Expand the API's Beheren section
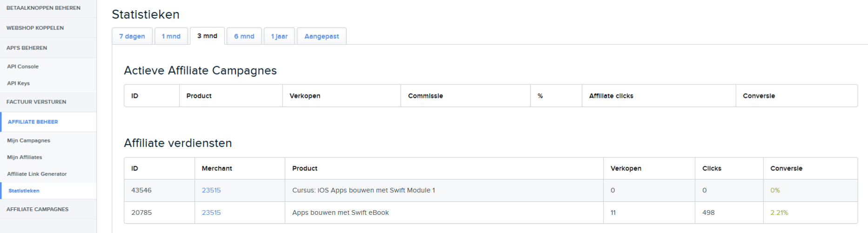This screenshot has width=868, height=233. click(x=48, y=48)
